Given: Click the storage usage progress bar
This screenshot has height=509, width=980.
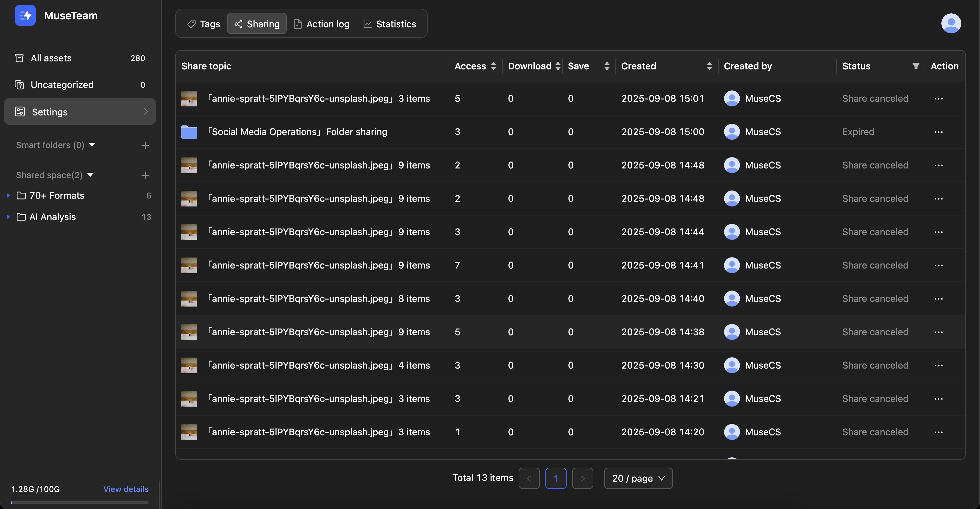Looking at the screenshot, I should 80,503.
